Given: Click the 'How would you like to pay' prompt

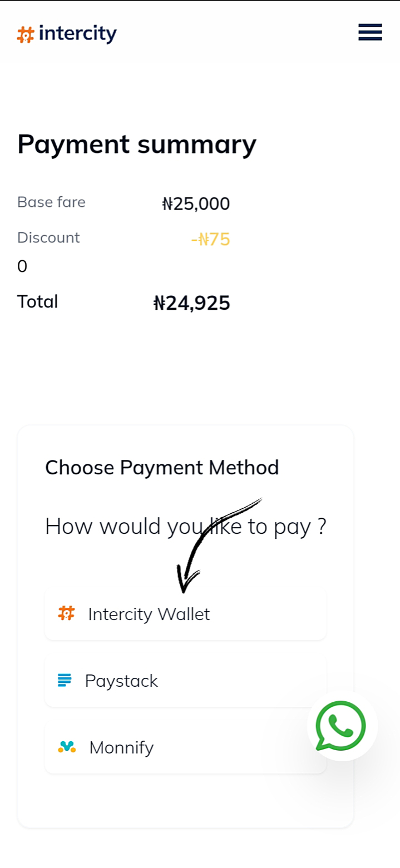Looking at the screenshot, I should (185, 526).
